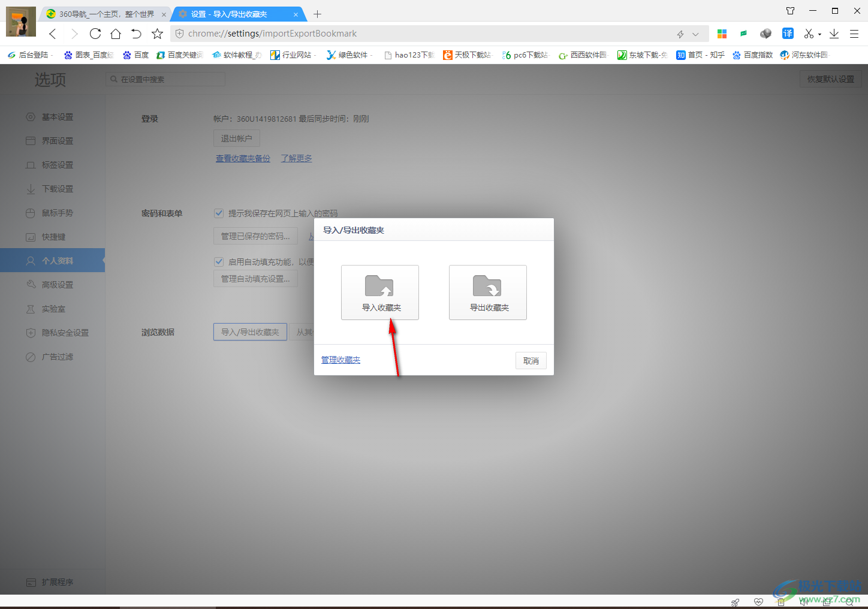Open the 百度 bookmark
868x609 pixels.
pyautogui.click(x=135, y=55)
